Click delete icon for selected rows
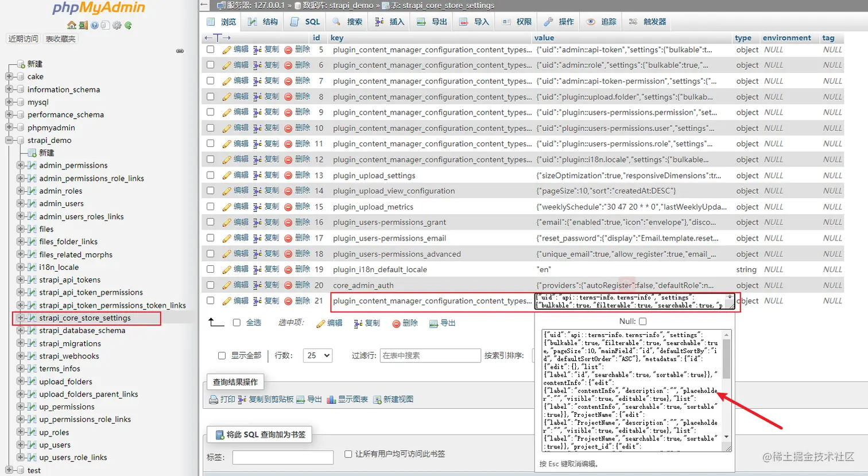868x476 pixels. pos(396,324)
